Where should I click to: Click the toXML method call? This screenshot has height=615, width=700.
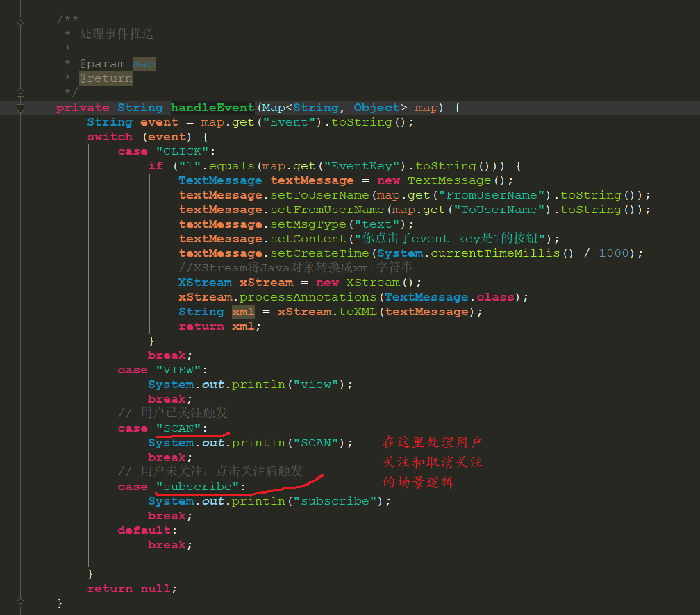358,312
